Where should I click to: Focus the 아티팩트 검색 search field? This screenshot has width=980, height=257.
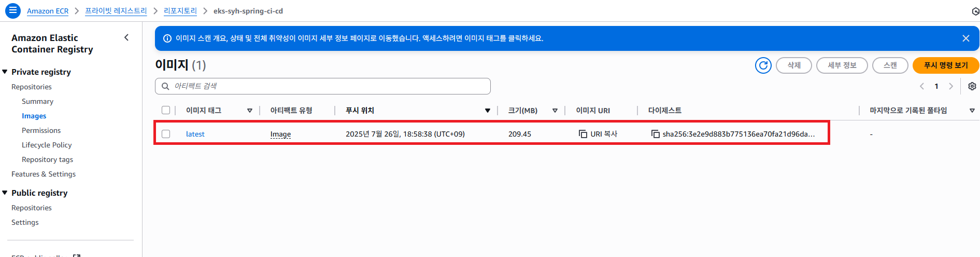point(323,86)
